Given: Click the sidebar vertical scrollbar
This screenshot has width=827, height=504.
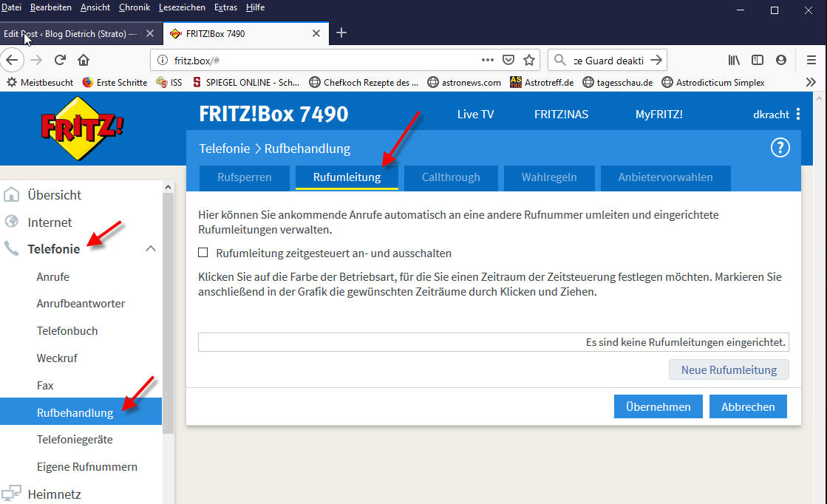Looking at the screenshot, I should tap(168, 333).
